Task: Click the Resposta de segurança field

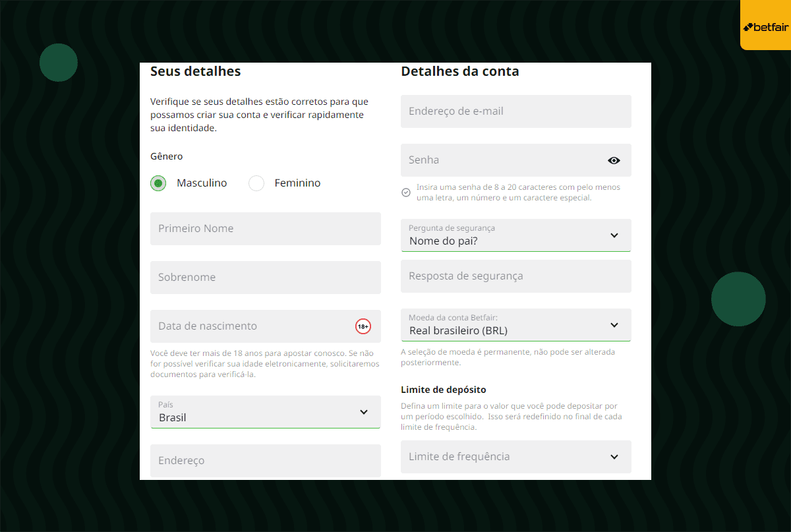Action: coord(516,276)
